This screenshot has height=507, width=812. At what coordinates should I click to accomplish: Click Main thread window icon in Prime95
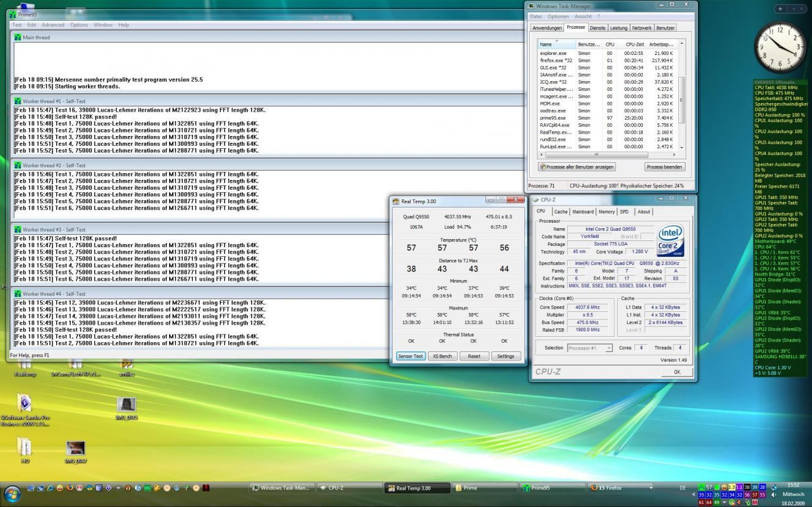[18, 37]
